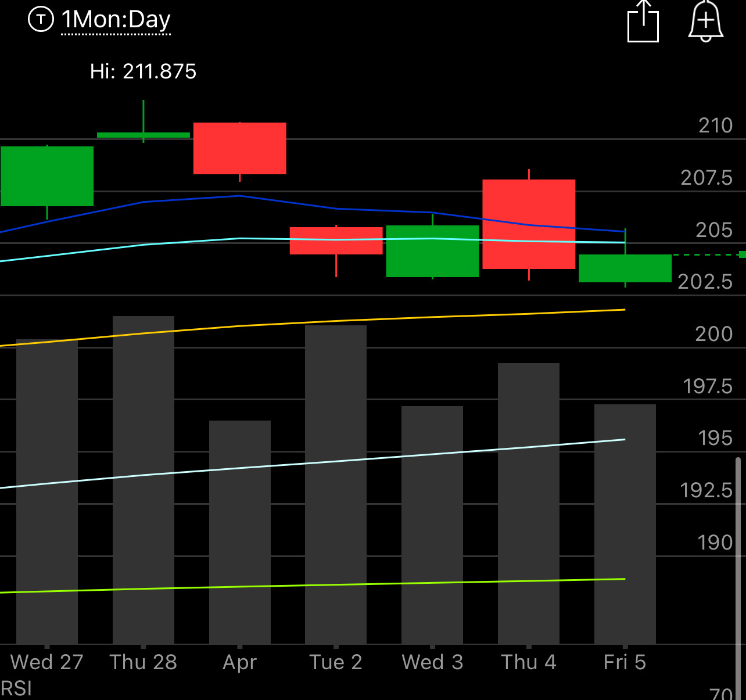Tap the Wed 27 volume bar
Screen dimensions: 746x700
click(47, 491)
